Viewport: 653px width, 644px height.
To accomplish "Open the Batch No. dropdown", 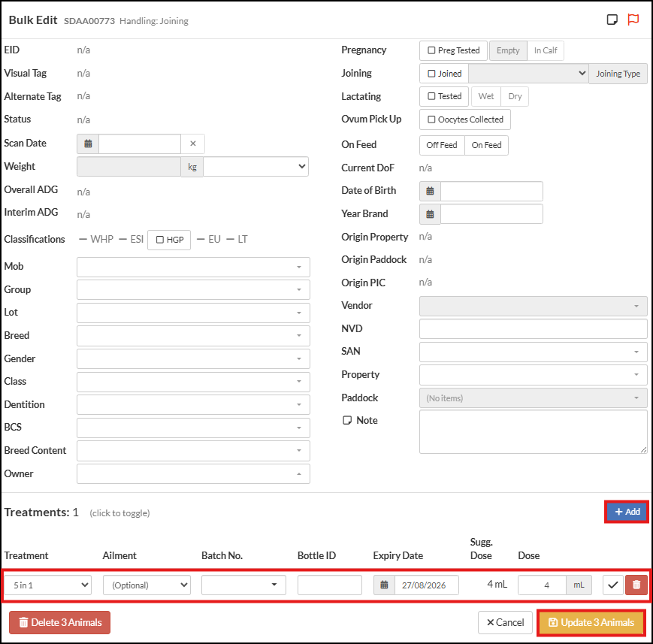I will 243,585.
